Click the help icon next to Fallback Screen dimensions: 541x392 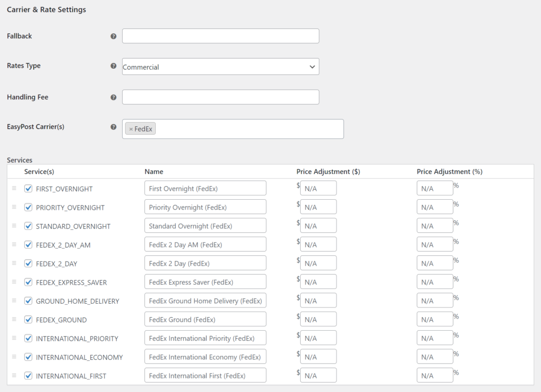[x=113, y=36]
